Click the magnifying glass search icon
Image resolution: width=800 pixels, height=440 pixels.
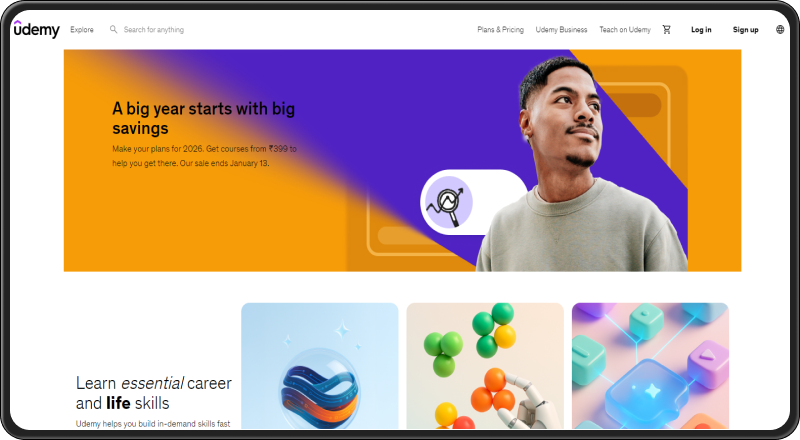click(113, 30)
